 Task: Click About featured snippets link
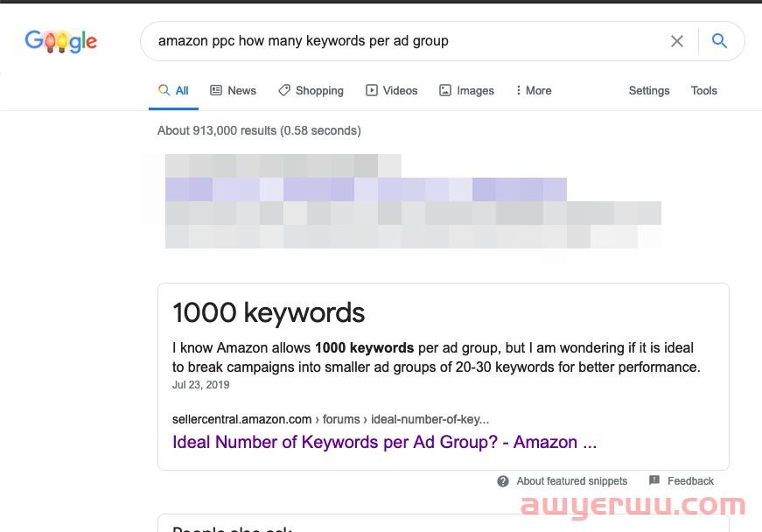coord(571,481)
